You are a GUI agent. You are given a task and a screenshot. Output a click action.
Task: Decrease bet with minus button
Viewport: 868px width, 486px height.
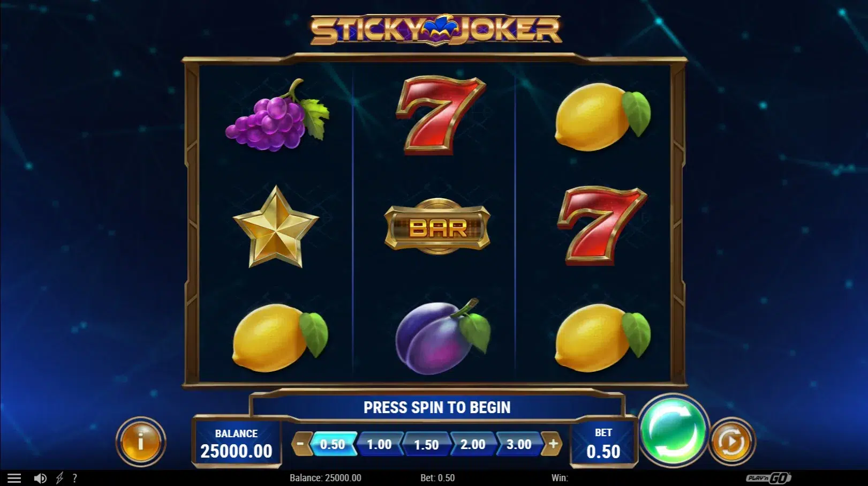pyautogui.click(x=300, y=444)
